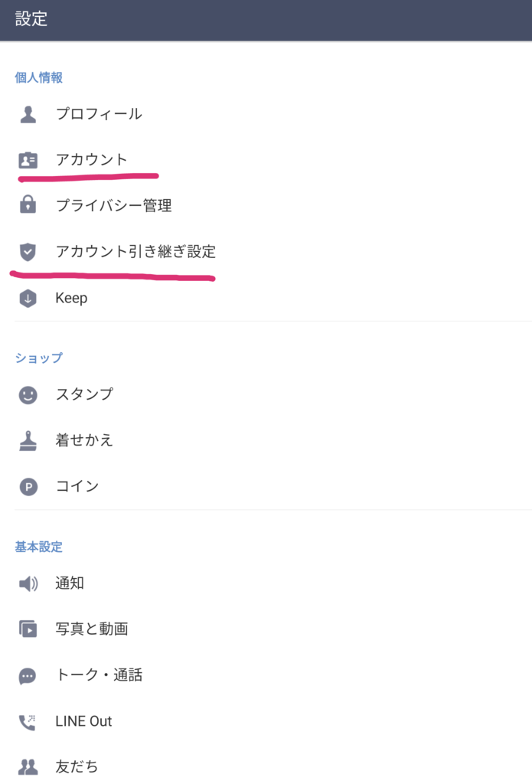Open the Keep menu entry
This screenshot has width=532, height=784.
[71, 298]
